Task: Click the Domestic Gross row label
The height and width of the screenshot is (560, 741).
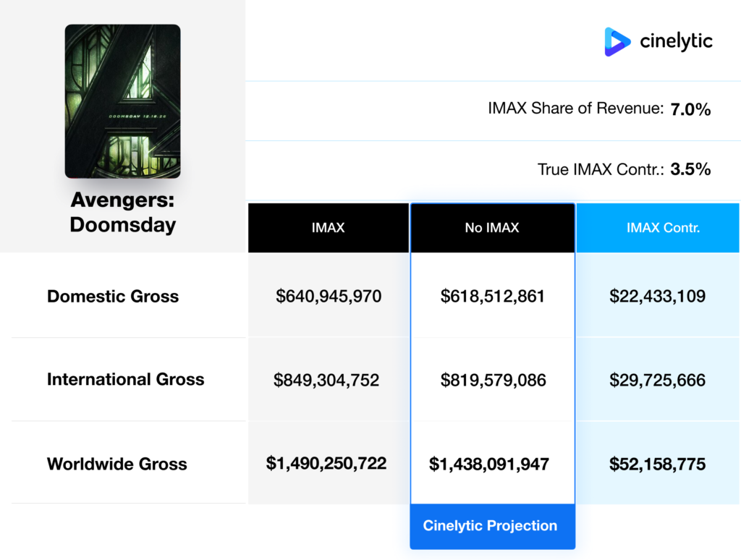Action: [113, 297]
